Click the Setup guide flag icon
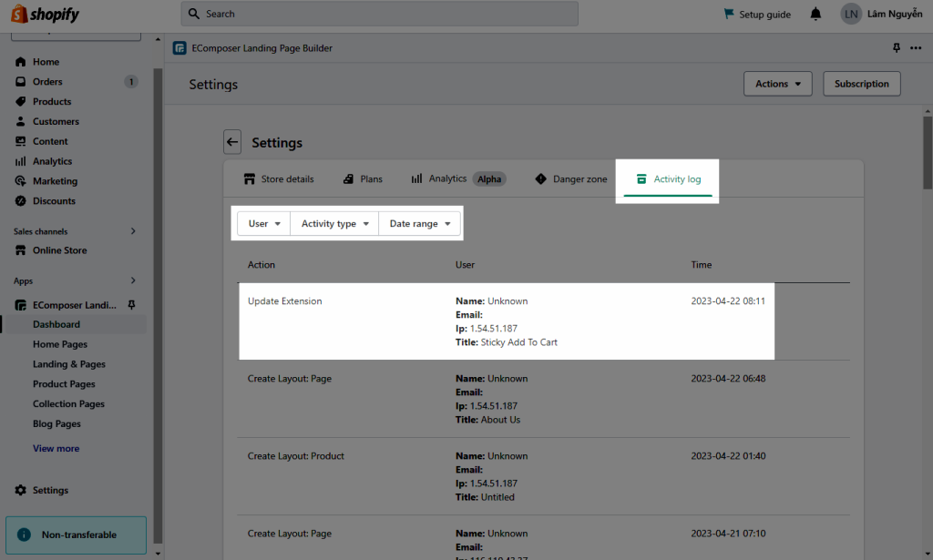Screen dimensions: 933x560 pos(728,13)
